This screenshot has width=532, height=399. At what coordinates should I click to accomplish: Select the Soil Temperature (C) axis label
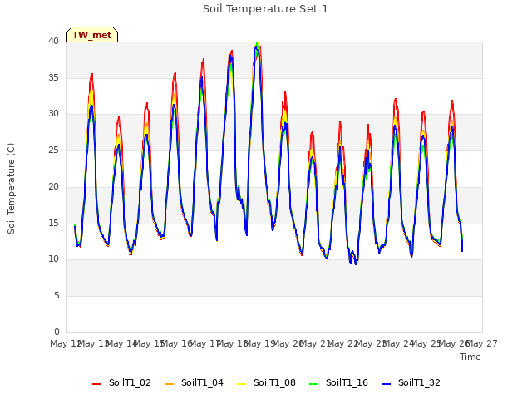11,189
